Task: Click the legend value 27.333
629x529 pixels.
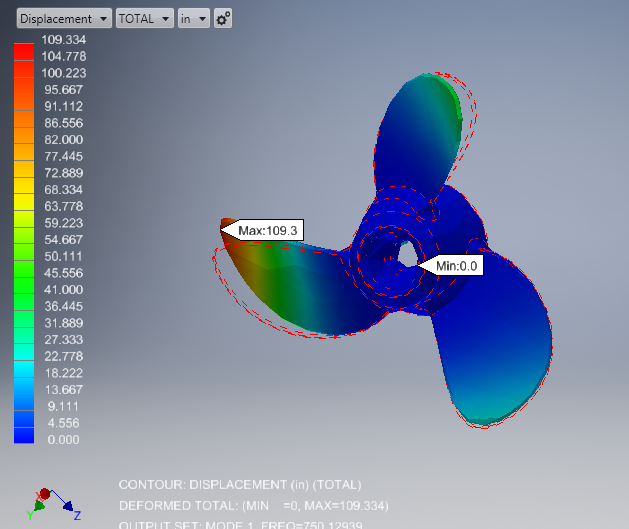Action: [x=64, y=339]
